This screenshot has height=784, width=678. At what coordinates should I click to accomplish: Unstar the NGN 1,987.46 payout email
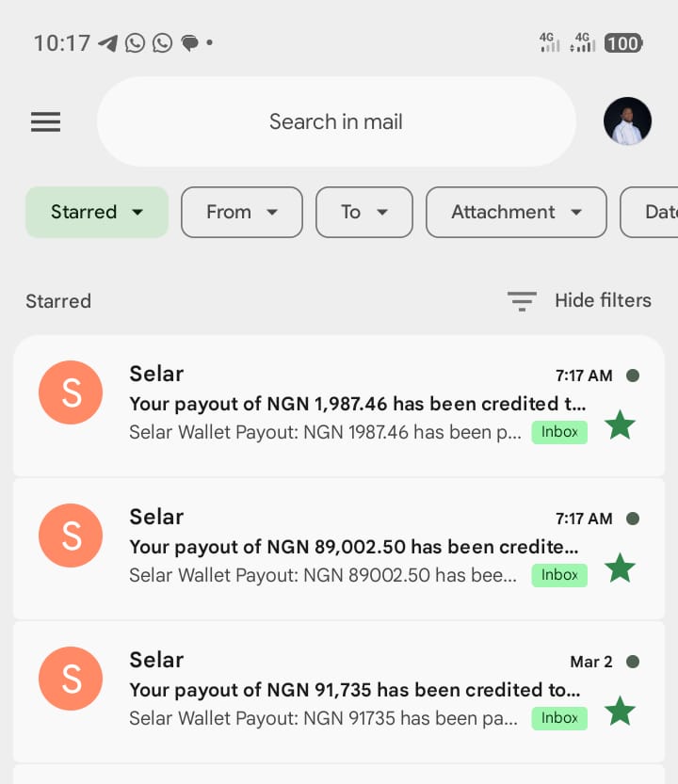click(x=620, y=425)
